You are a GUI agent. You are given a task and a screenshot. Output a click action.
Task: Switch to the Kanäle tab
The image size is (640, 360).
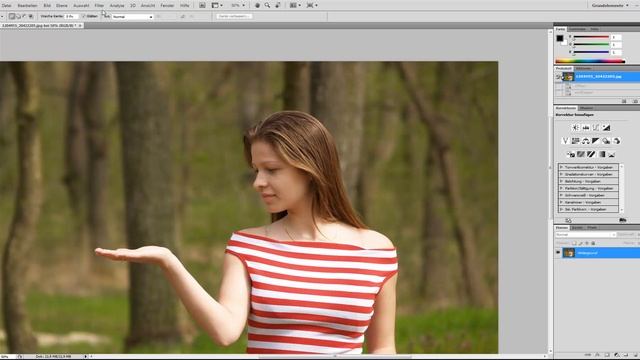point(577,228)
